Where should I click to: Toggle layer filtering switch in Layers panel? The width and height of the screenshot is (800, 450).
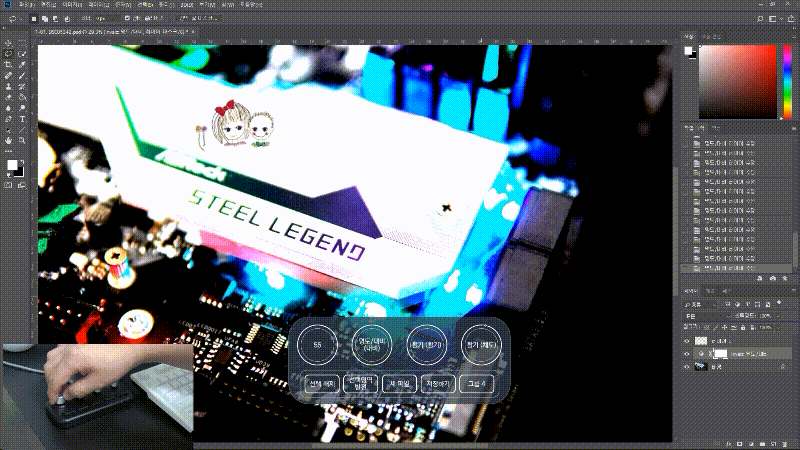click(x=779, y=304)
